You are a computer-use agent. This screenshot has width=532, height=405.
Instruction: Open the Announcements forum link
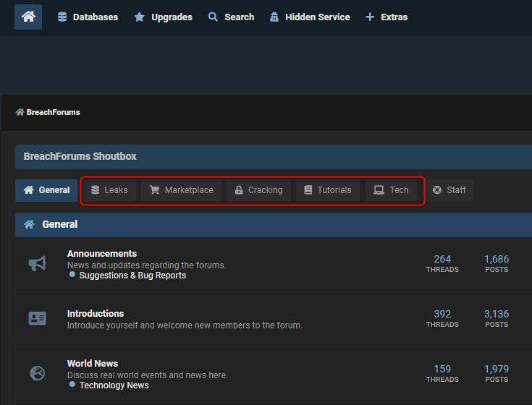coord(102,254)
